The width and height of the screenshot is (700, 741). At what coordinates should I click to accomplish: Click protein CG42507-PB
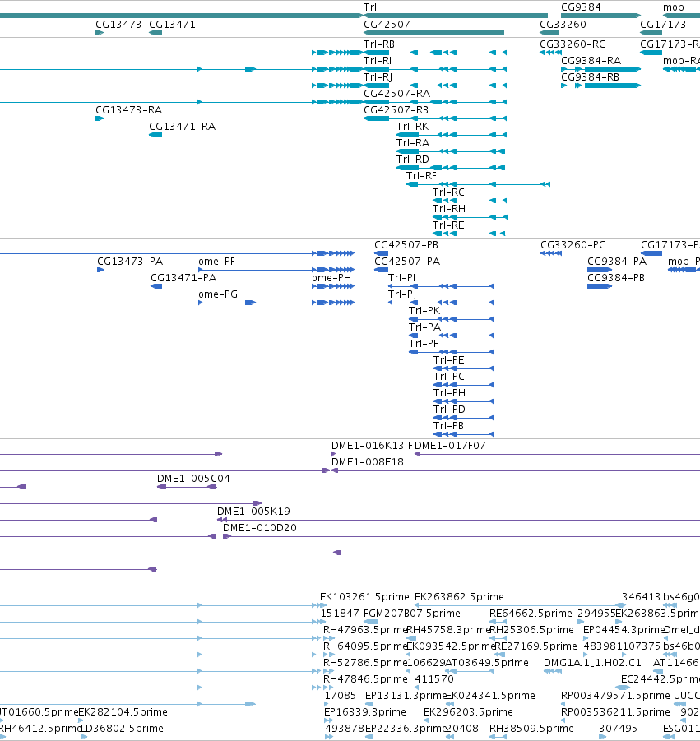point(406,245)
